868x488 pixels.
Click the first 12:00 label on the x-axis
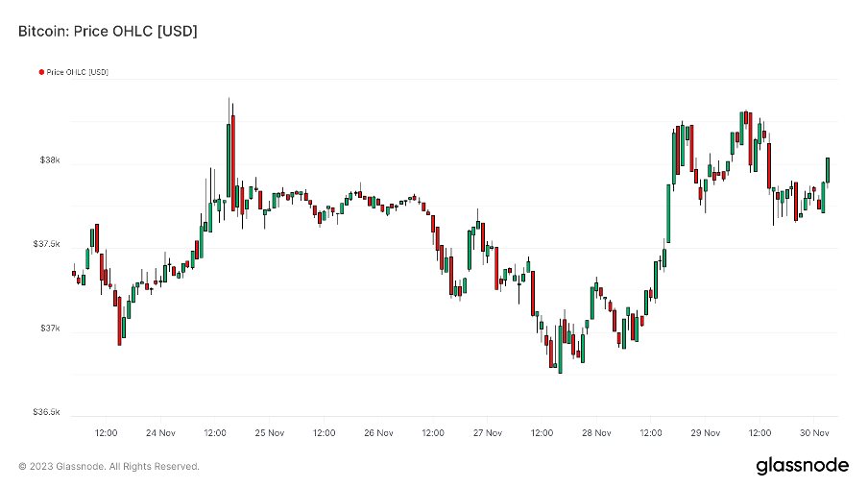coord(106,433)
